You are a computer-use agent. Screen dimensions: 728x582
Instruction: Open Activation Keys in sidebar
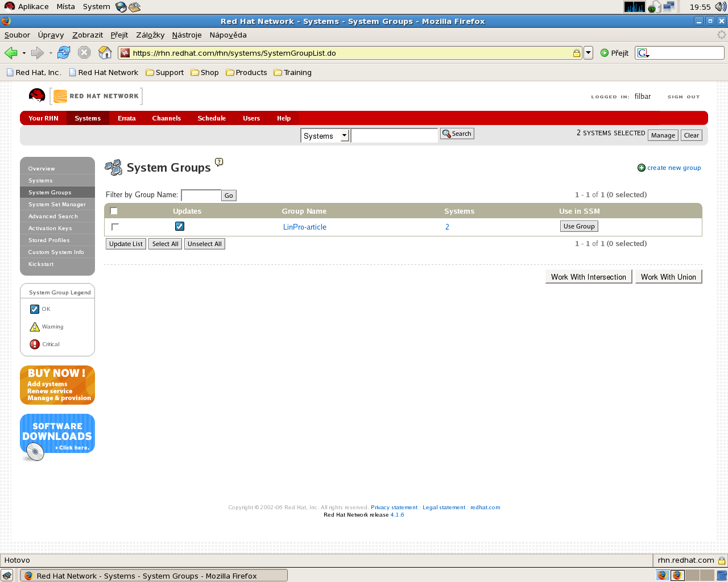(57, 228)
